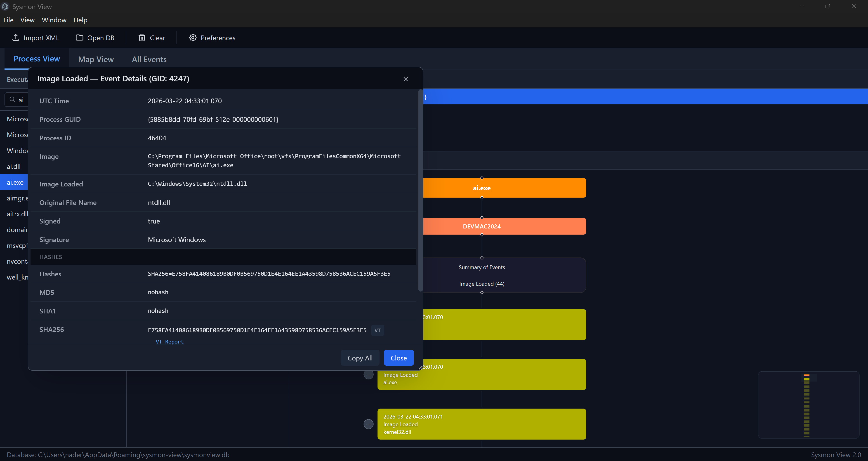Screen dimensions: 868x461
Task: Click the Import XML upload icon
Action: [x=16, y=38]
